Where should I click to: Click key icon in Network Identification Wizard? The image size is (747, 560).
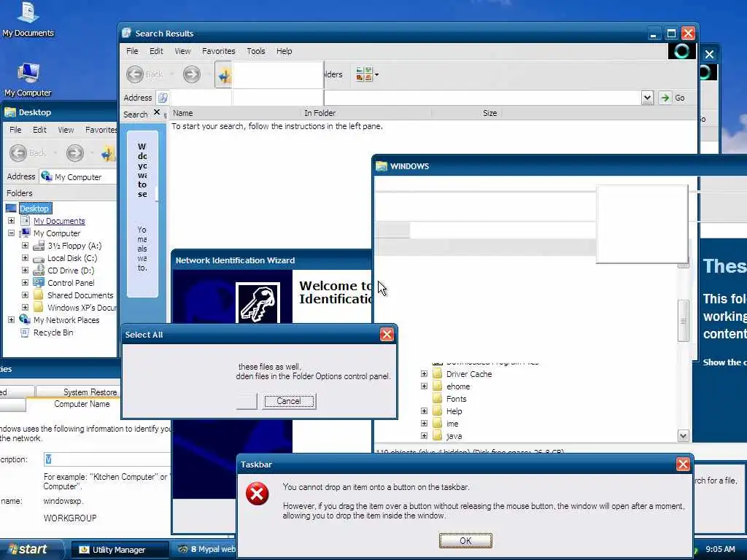coord(258,303)
